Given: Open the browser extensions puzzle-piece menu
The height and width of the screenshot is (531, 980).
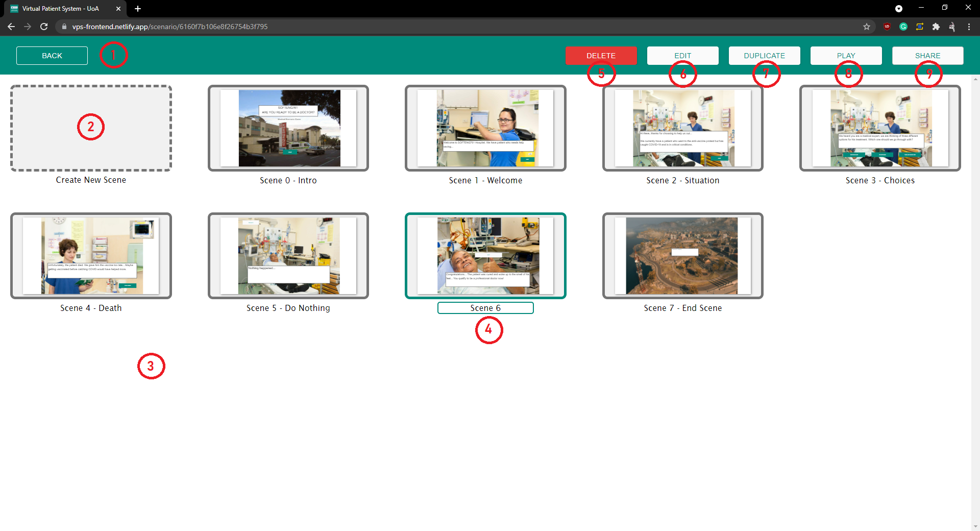Looking at the screenshot, I should (x=936, y=27).
